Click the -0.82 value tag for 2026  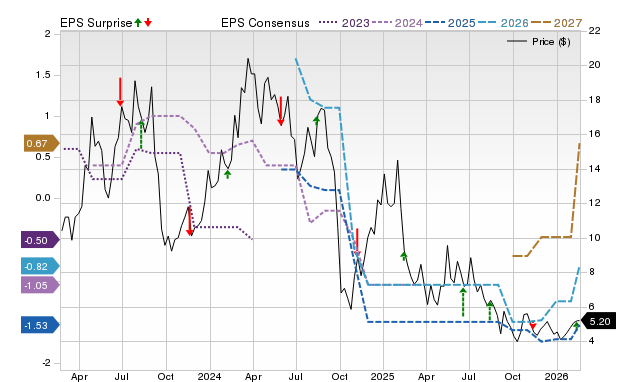point(40,267)
